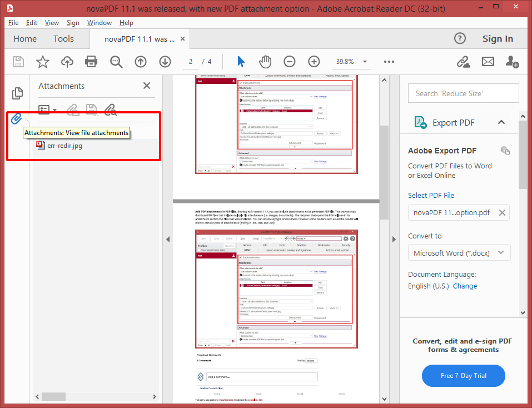The height and width of the screenshot is (408, 532).
Task: Open the zoom level dropdown arrow
Action: [365, 62]
